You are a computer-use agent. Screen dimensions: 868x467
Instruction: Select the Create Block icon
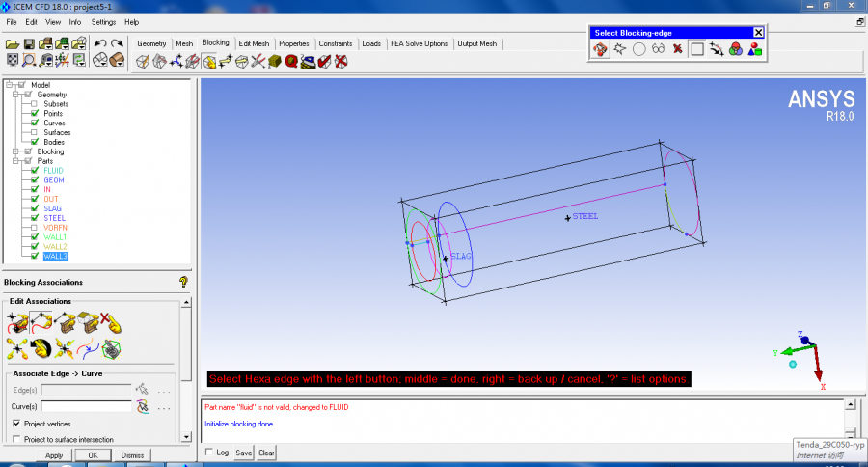pyautogui.click(x=143, y=62)
